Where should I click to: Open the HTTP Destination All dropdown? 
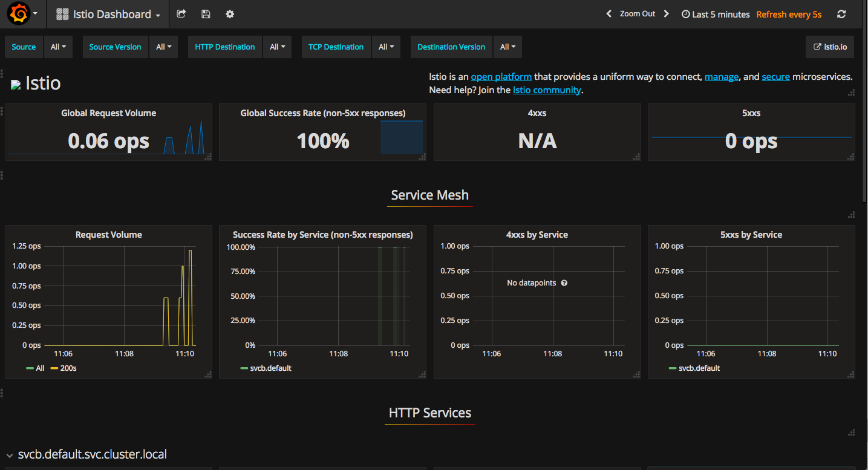tap(278, 47)
